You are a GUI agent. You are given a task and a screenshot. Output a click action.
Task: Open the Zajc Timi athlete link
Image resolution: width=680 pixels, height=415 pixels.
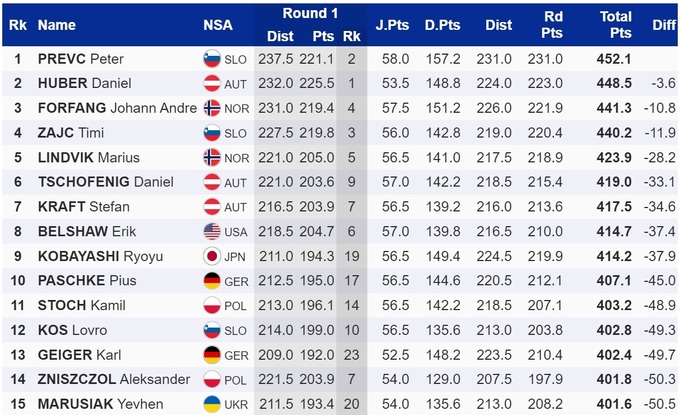[70, 133]
